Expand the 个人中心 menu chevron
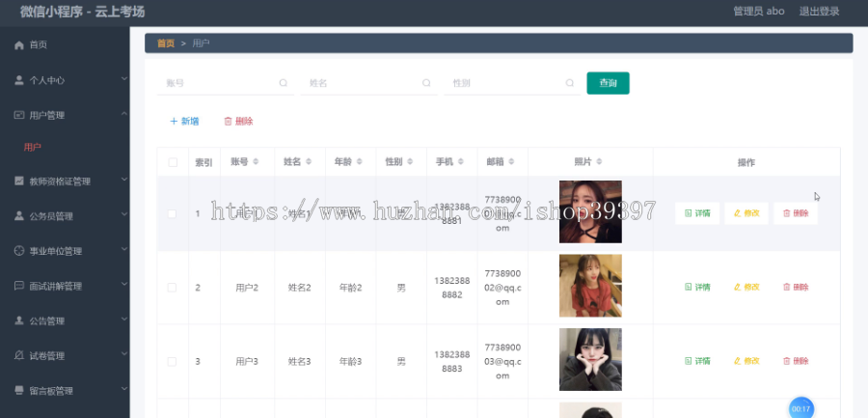Screen dimensions: 868x418 pyautogui.click(x=124, y=79)
